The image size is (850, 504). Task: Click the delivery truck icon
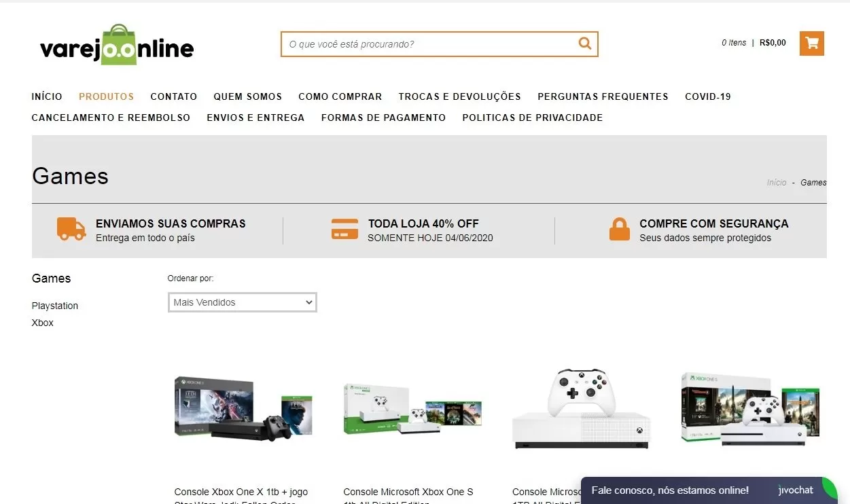click(71, 230)
